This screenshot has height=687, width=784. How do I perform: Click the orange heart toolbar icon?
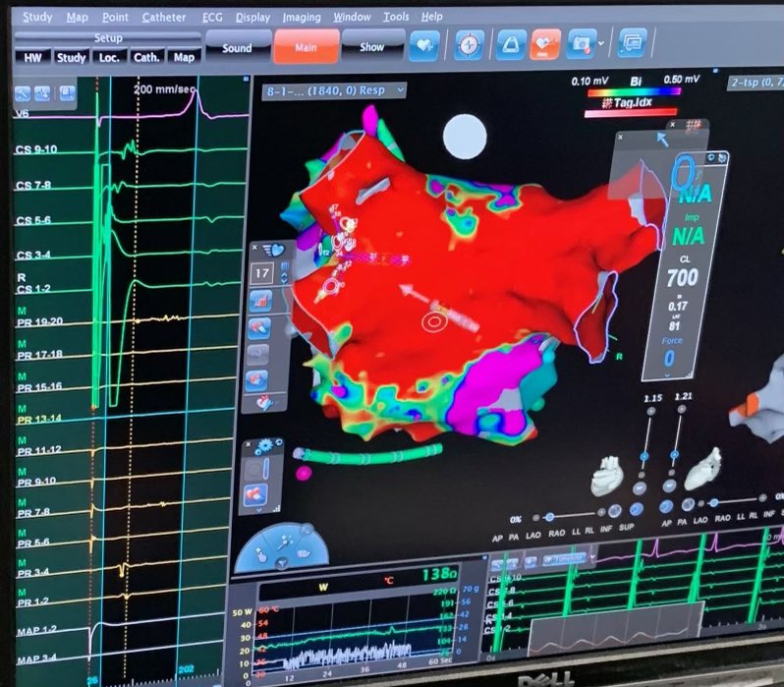pos(544,44)
